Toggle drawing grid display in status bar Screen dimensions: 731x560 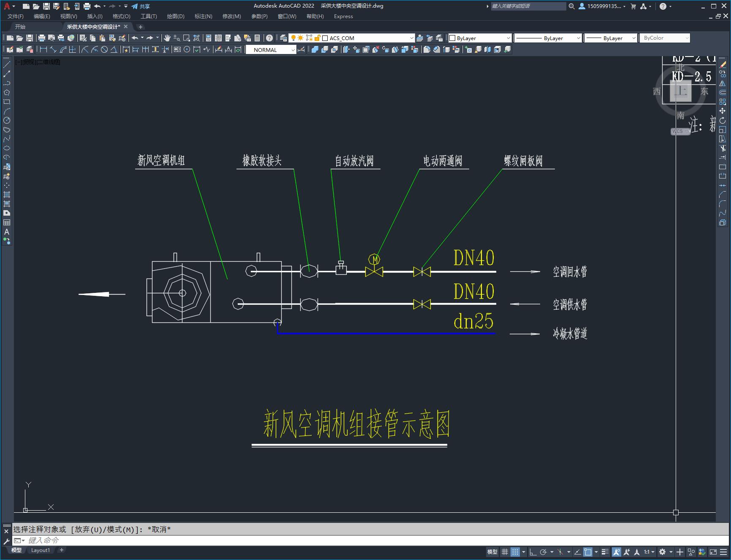coord(505,552)
